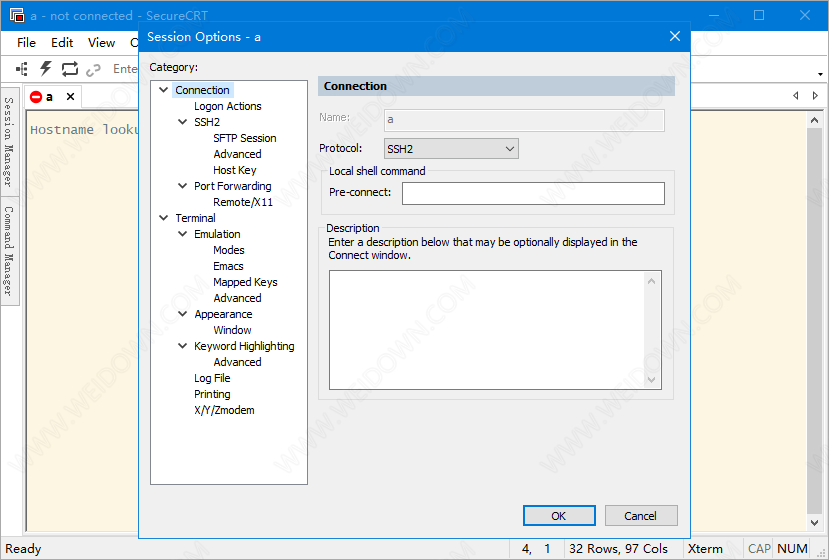Click the Ready status bar text
829x560 pixels.
point(23,549)
